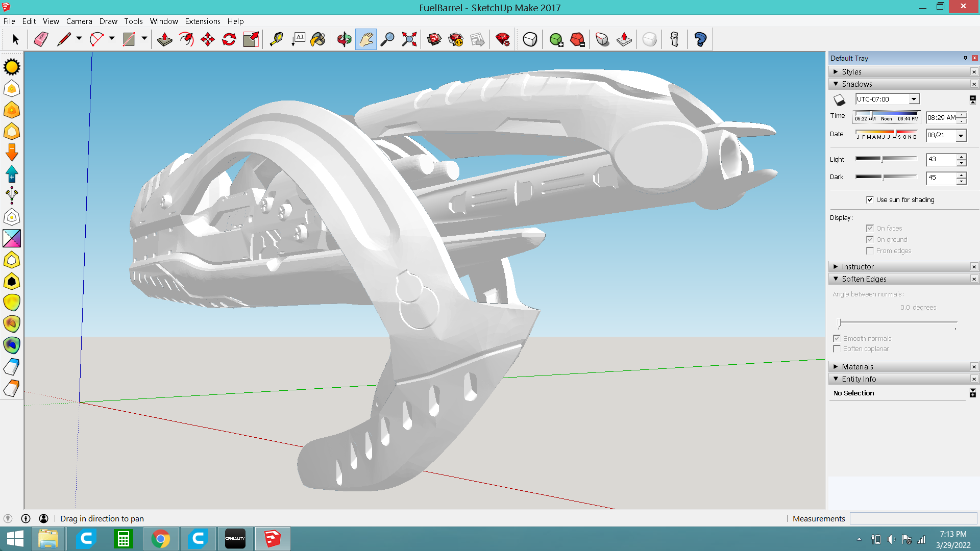Open the UTC-07:00 time zone dropdown

914,99
